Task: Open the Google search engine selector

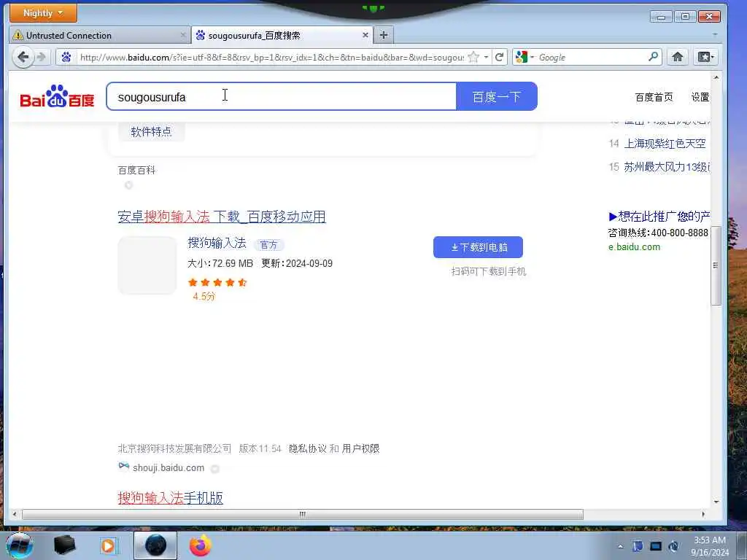Action: pyautogui.click(x=525, y=57)
